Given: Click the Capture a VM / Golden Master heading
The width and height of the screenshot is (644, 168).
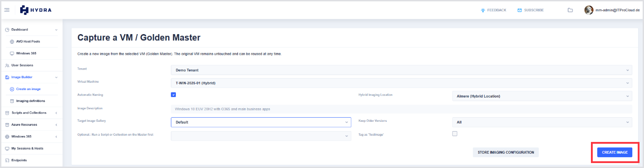Looking at the screenshot, I should tap(139, 38).
